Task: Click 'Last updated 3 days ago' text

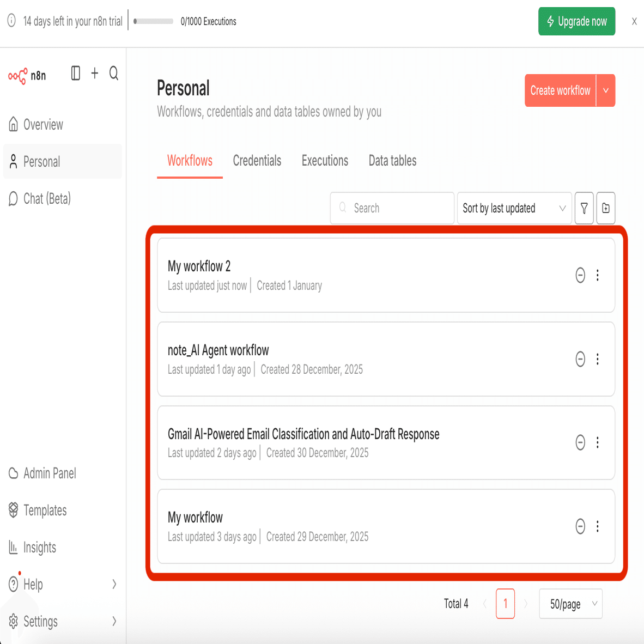Action: [212, 537]
